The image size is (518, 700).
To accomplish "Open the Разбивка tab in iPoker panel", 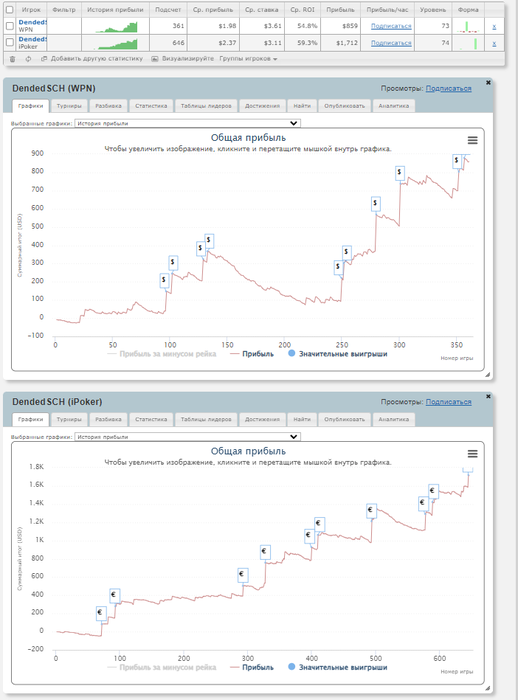I will tap(109, 419).
